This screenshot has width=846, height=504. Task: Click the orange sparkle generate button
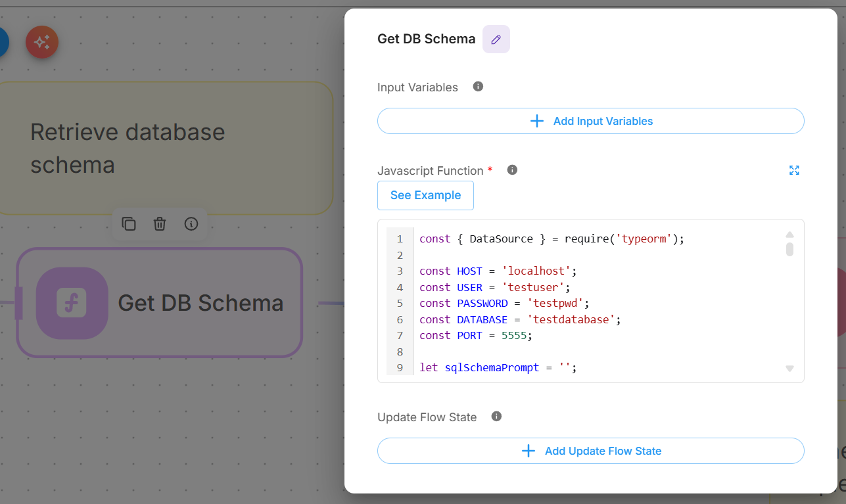tap(42, 43)
